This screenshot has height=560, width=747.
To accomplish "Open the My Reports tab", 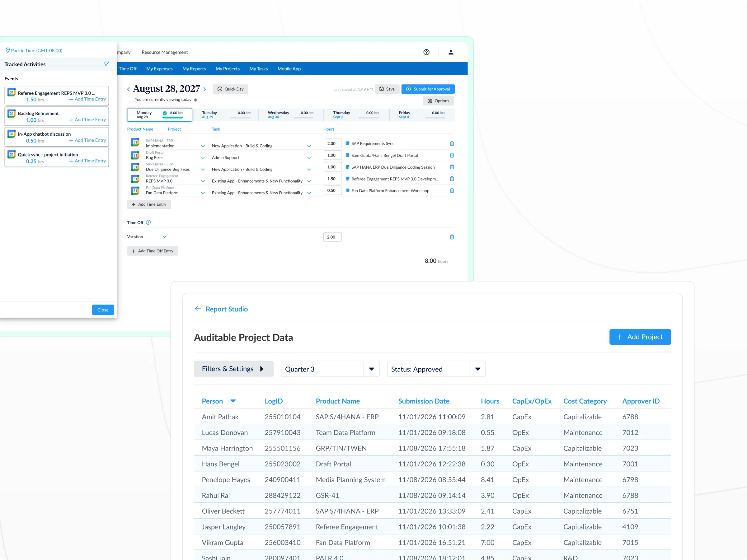I will (194, 68).
